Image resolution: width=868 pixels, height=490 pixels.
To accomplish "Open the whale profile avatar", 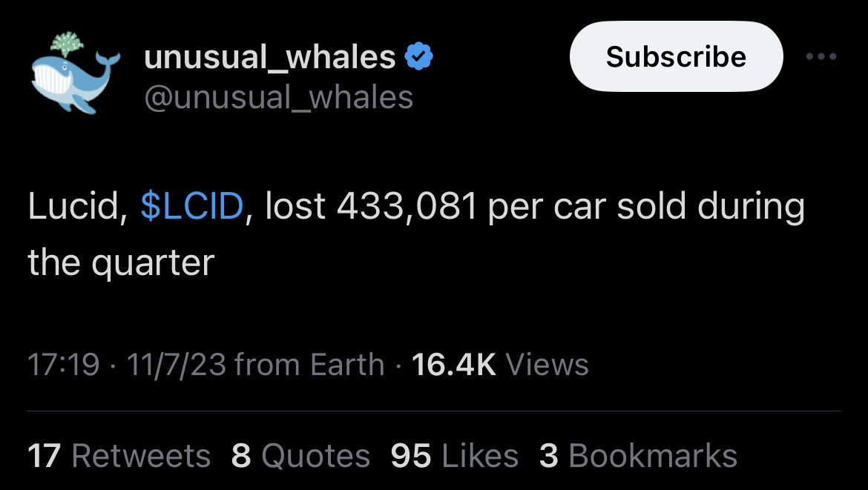I will [75, 73].
